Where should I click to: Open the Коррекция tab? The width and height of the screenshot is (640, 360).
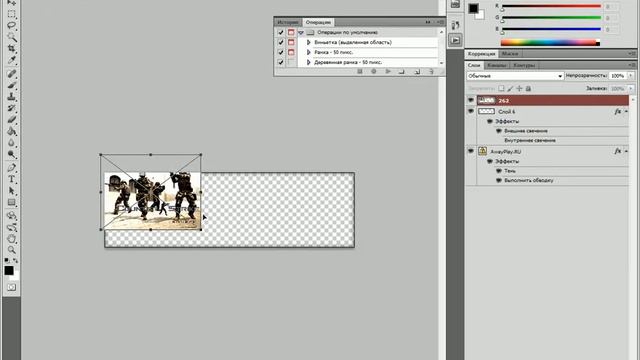[482, 53]
